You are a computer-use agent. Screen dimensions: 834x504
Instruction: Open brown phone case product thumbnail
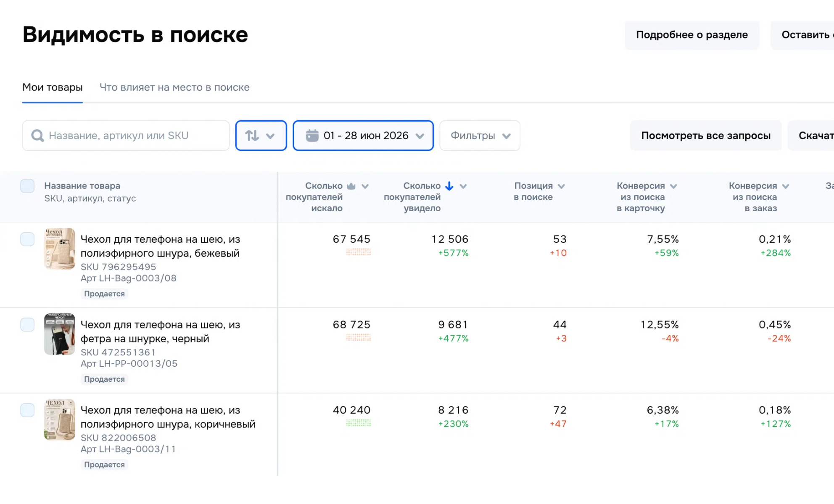(x=60, y=420)
